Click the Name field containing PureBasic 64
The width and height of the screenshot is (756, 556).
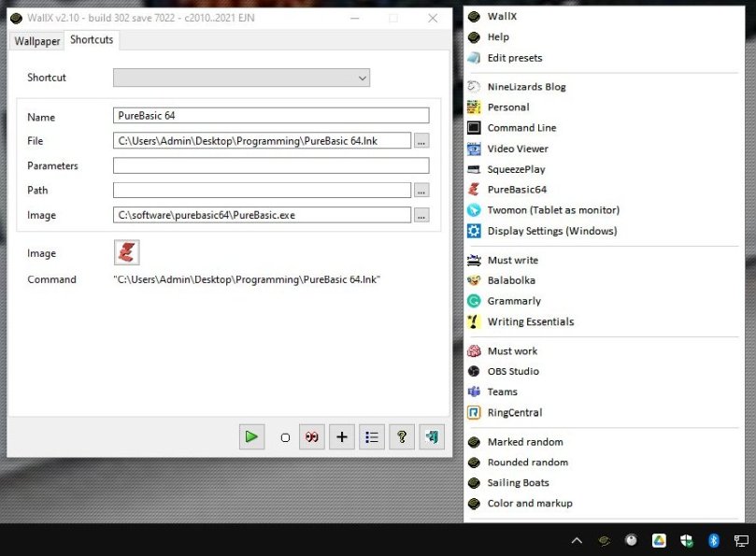[x=271, y=116]
